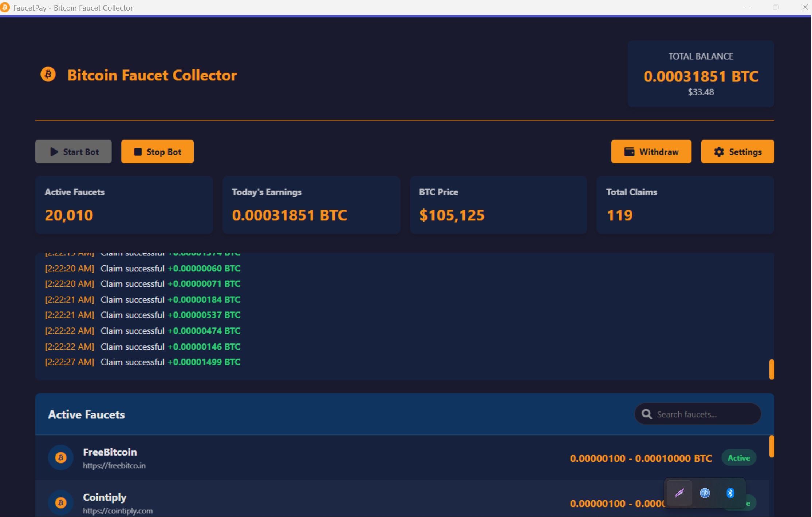Click the orange scrollbar thumb of the claims log
The width and height of the screenshot is (812, 517).
pyautogui.click(x=772, y=369)
